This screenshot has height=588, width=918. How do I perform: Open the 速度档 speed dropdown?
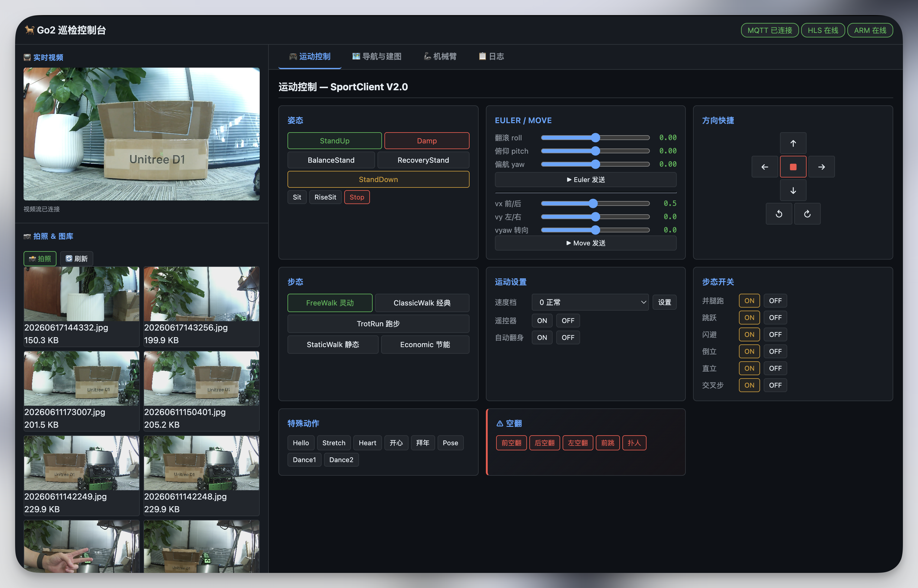590,302
